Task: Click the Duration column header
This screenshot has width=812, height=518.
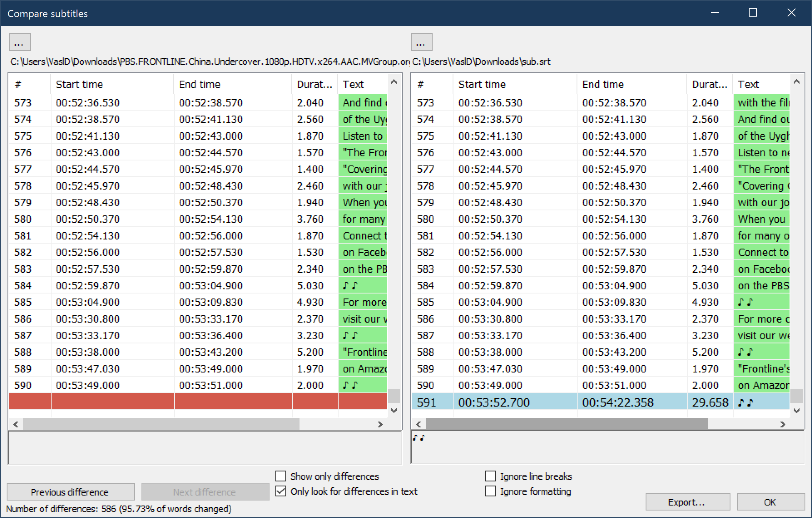Action: click(314, 84)
